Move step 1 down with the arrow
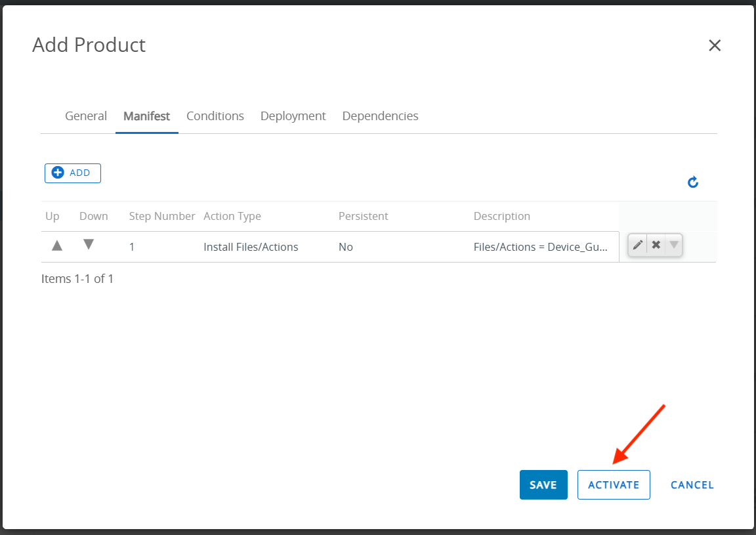The height and width of the screenshot is (535, 756). [89, 244]
